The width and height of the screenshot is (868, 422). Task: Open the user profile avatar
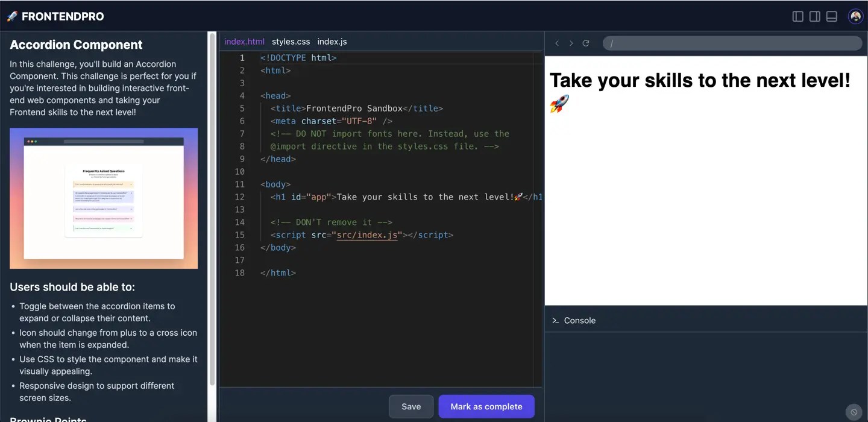click(855, 16)
